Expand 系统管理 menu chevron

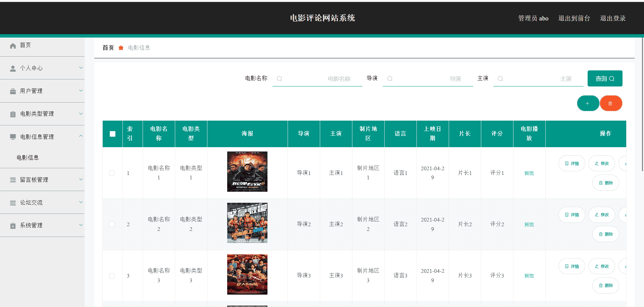click(x=81, y=225)
